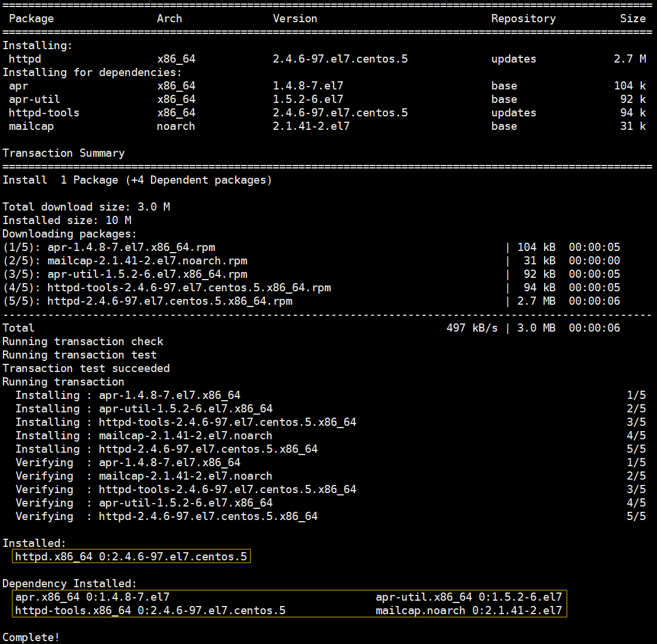
Task: Click 'noarch' arch in mailcap row
Action: pos(176,126)
